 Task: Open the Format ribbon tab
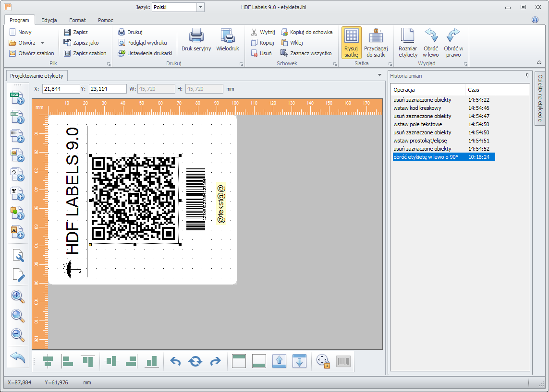coord(77,20)
